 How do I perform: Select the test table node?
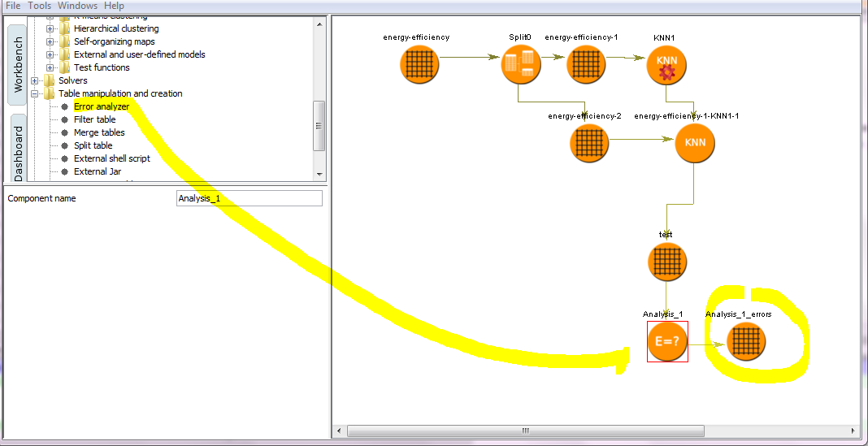(x=667, y=262)
